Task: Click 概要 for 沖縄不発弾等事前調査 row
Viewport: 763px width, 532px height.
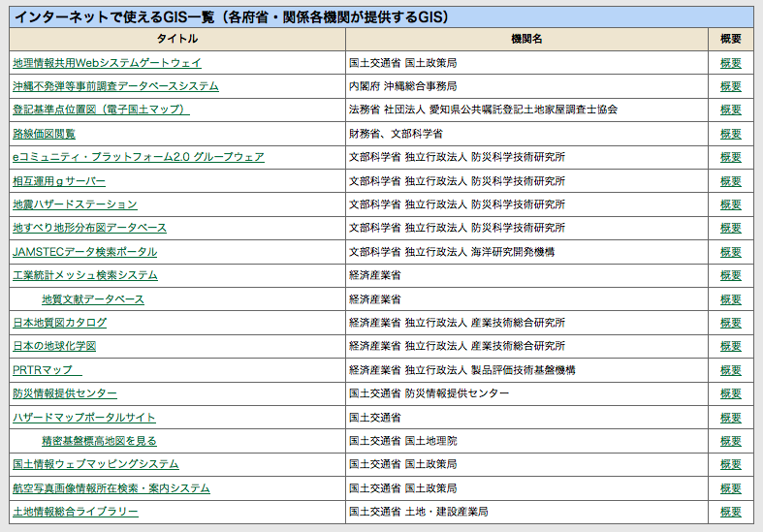Action: (731, 86)
